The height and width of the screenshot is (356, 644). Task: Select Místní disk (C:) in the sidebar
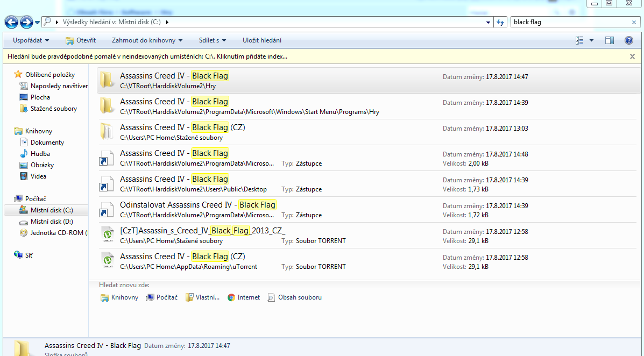click(46, 210)
